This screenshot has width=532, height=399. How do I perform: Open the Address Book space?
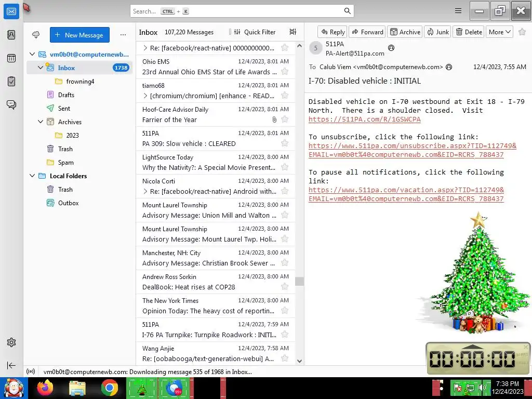click(x=11, y=35)
